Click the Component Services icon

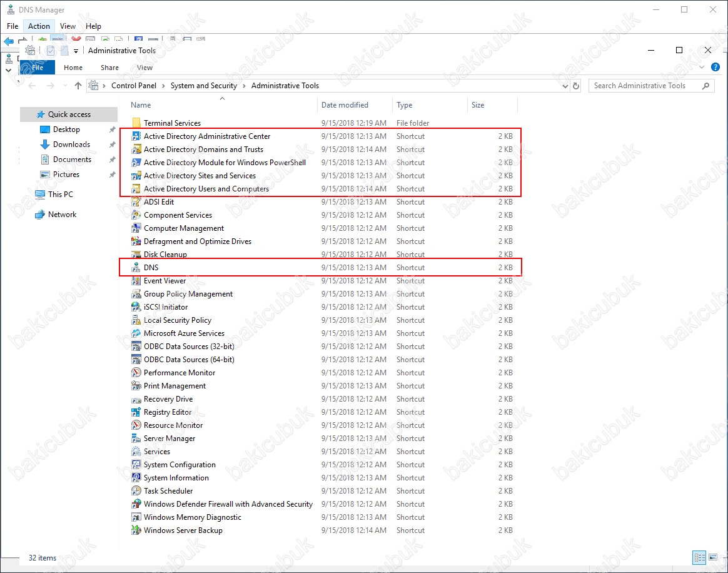tap(136, 215)
